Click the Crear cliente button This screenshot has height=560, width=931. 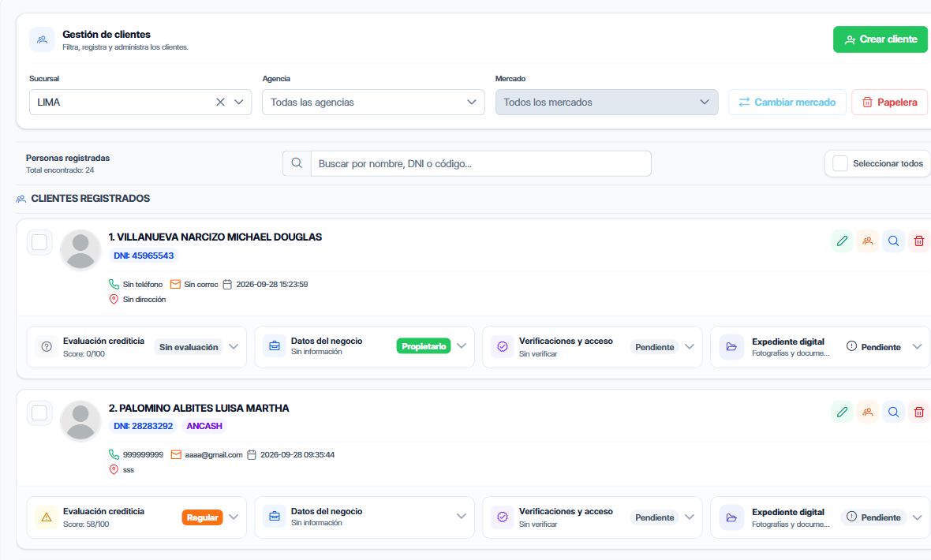tap(881, 39)
